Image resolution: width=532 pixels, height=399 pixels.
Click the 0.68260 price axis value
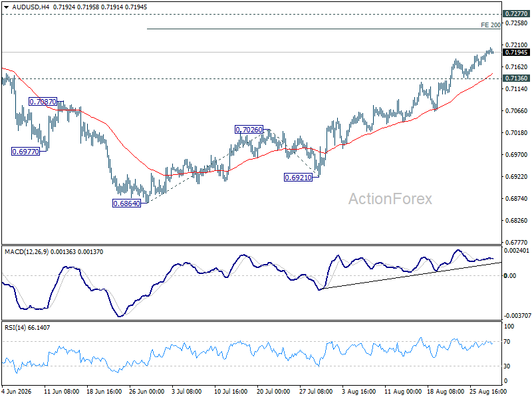click(x=517, y=221)
